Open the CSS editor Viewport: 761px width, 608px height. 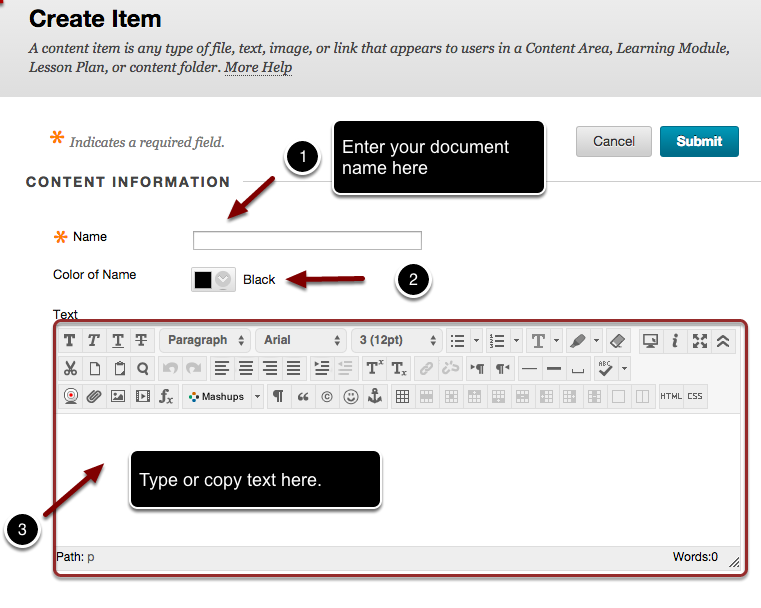click(x=695, y=396)
